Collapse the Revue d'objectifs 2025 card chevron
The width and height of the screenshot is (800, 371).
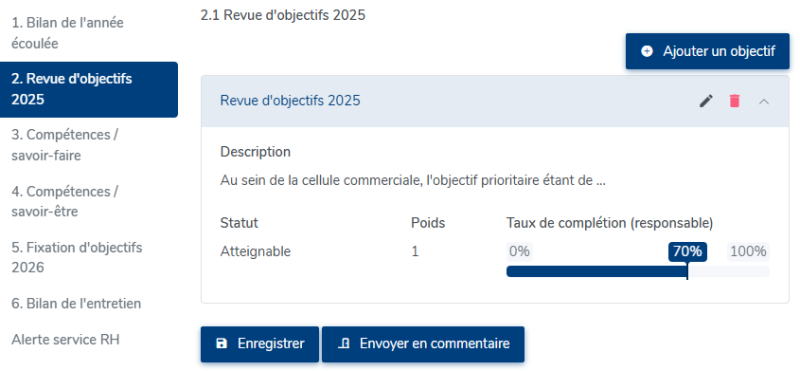[x=764, y=102]
